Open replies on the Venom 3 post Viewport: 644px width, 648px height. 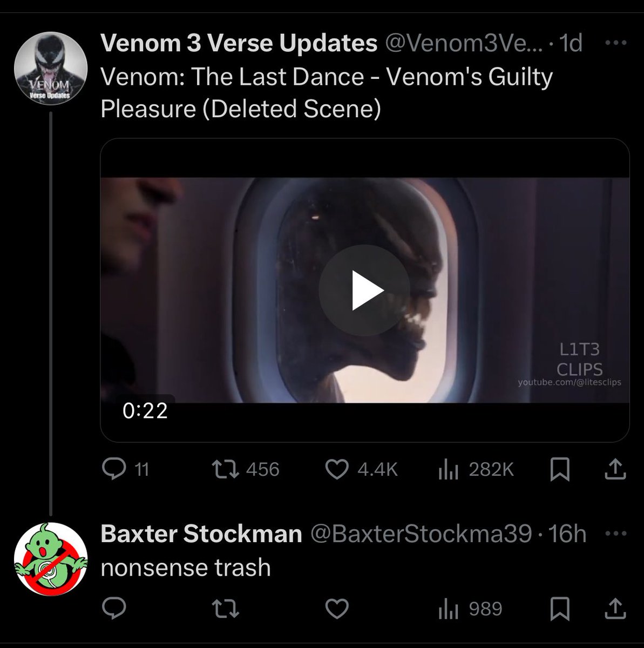125,469
